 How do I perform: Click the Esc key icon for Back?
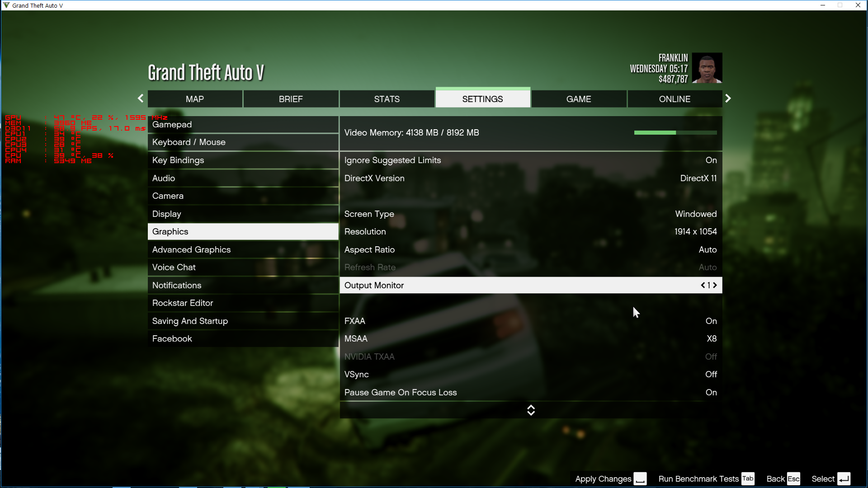[x=793, y=479]
